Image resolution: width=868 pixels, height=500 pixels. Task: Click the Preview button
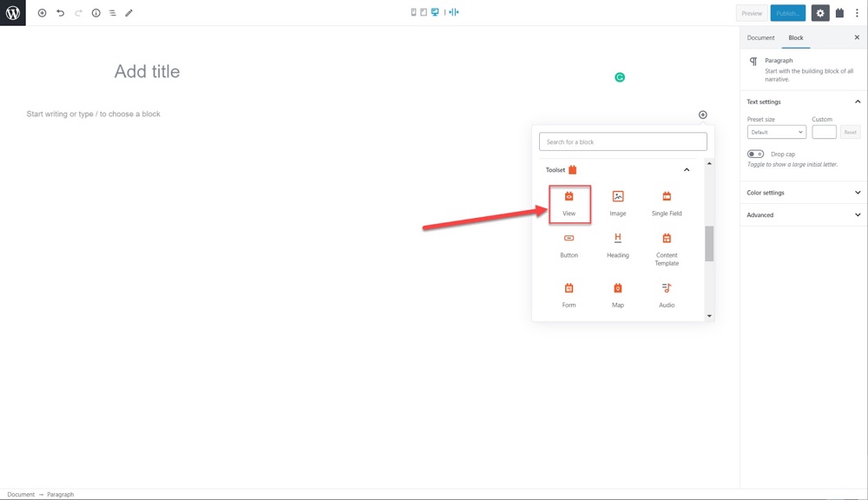752,13
